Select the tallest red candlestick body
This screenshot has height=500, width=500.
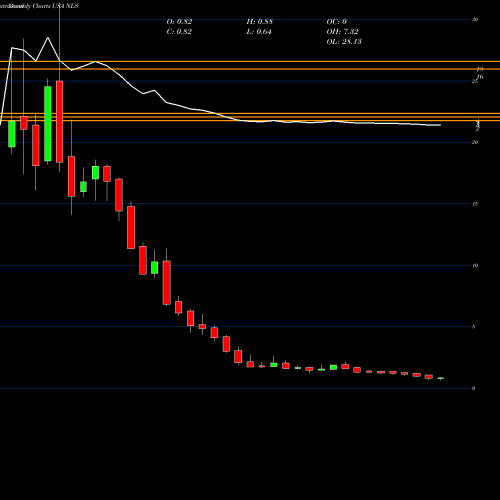[x=60, y=122]
